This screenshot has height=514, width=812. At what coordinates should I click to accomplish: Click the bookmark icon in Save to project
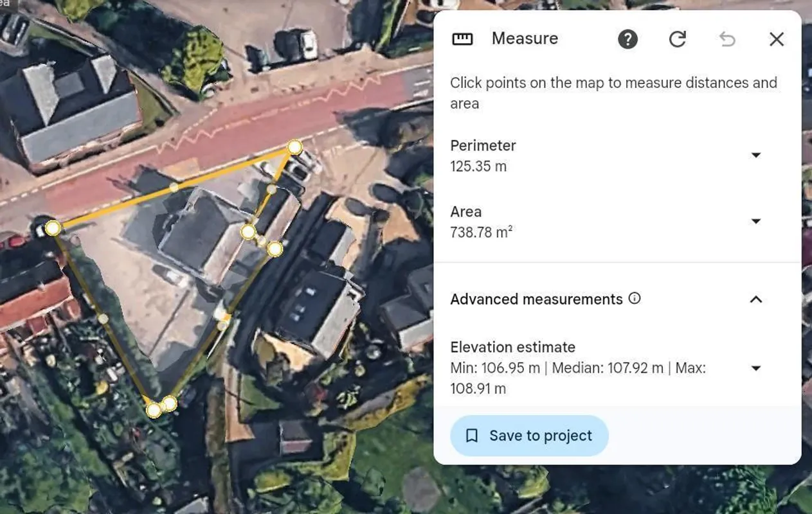pos(472,436)
